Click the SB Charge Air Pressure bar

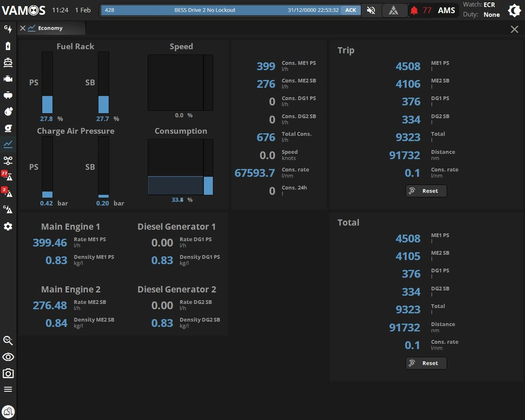[x=103, y=167]
